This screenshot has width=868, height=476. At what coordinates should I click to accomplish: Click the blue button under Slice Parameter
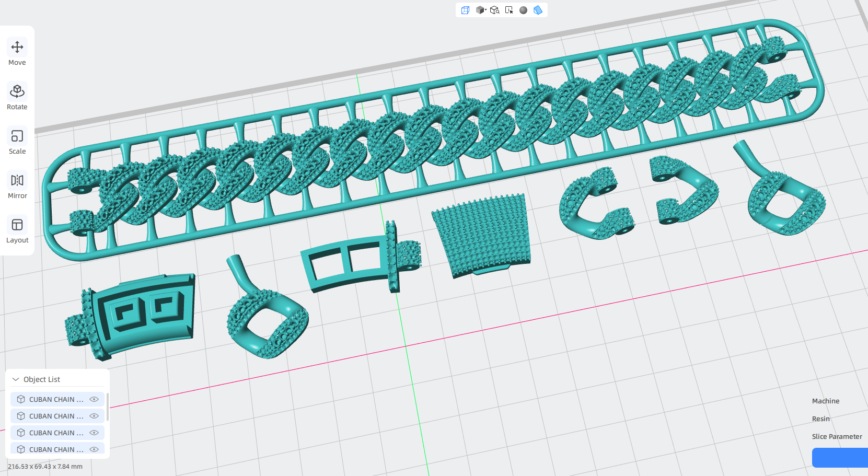[840, 458]
